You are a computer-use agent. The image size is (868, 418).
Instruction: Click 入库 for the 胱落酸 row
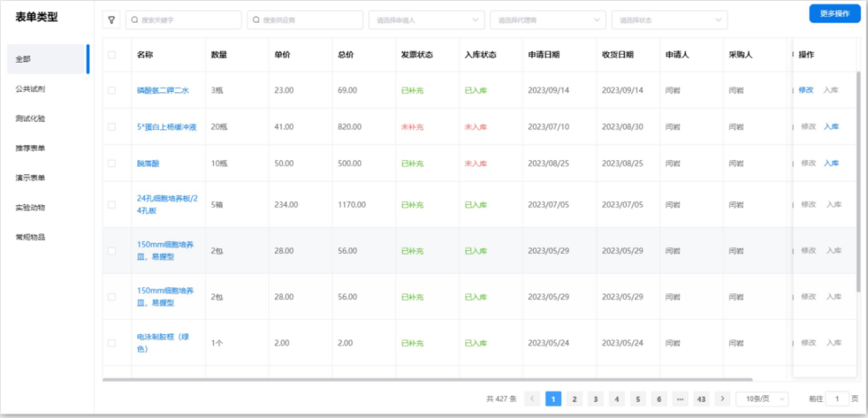pyautogui.click(x=831, y=163)
